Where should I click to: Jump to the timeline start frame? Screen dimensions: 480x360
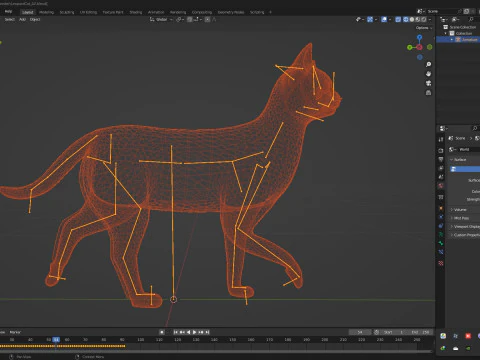(176, 332)
